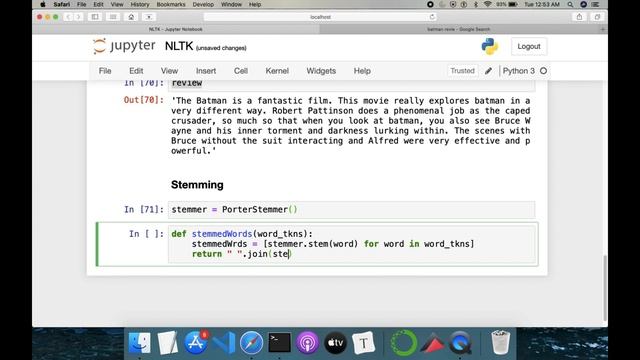This screenshot has height=360, width=640.
Task: Click the Out[70] review output text
Action: 351,126
